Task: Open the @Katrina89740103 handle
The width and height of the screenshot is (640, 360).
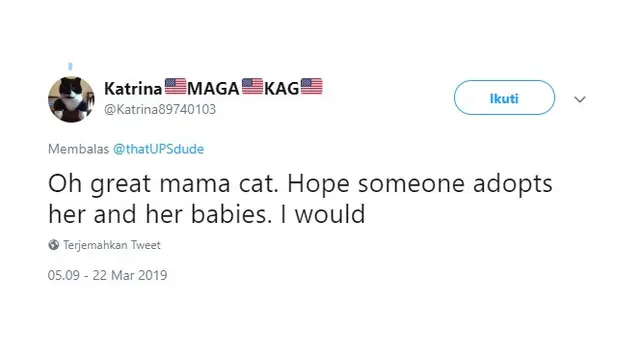Action: click(x=160, y=109)
